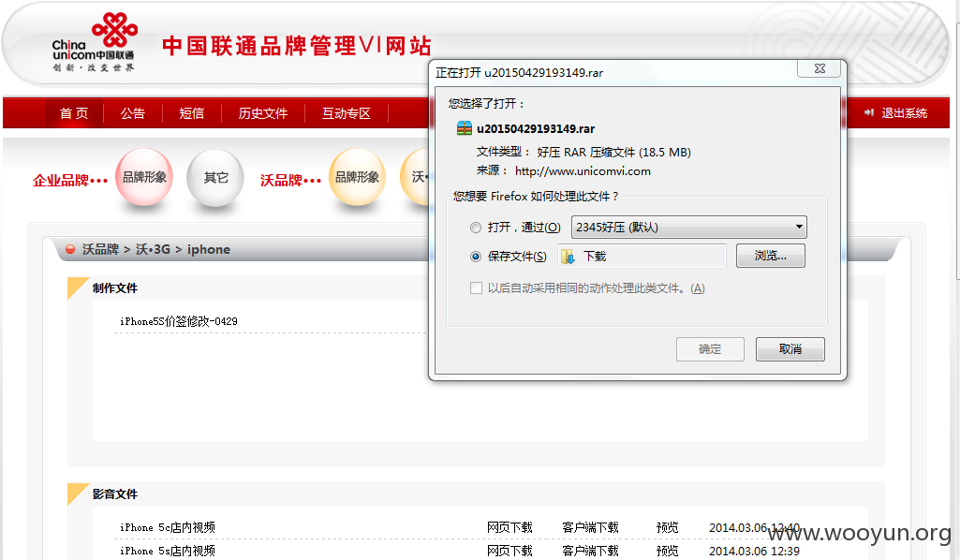
Task: Click the 影音文件 section heading
Action: tap(115, 494)
